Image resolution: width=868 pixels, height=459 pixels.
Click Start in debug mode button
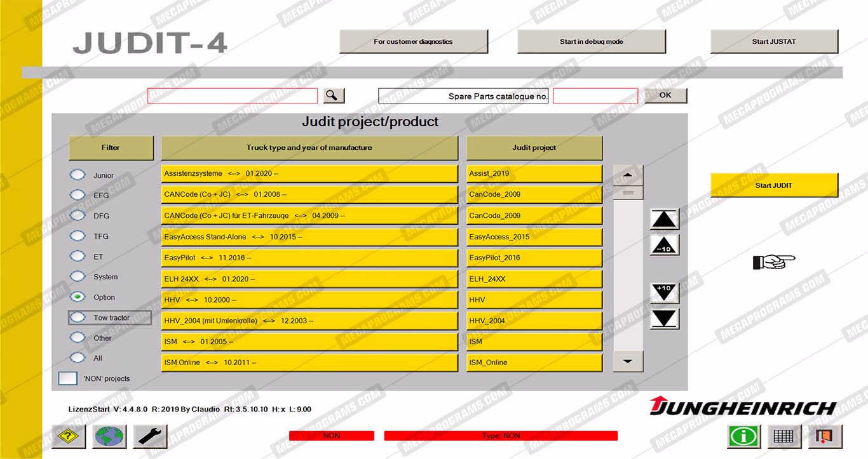(591, 42)
